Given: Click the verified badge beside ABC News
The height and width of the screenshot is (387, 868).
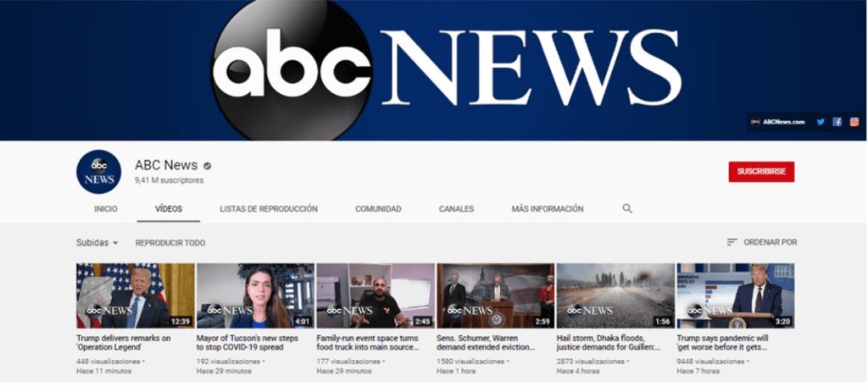Looking at the screenshot, I should point(207,165).
